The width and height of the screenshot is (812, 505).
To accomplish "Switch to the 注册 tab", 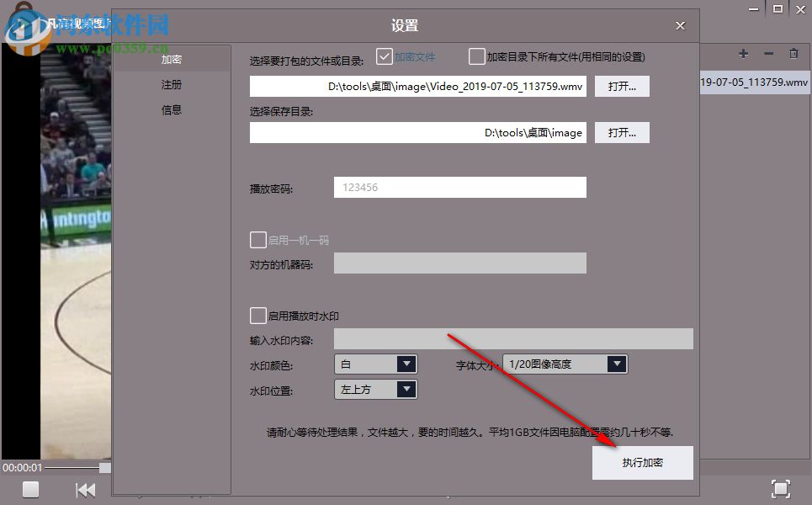I will [x=171, y=84].
